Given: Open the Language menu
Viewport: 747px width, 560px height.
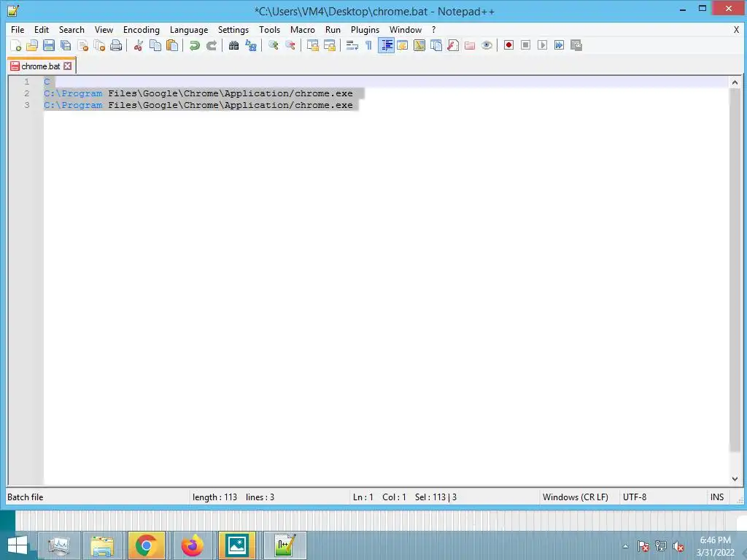Looking at the screenshot, I should [x=189, y=29].
